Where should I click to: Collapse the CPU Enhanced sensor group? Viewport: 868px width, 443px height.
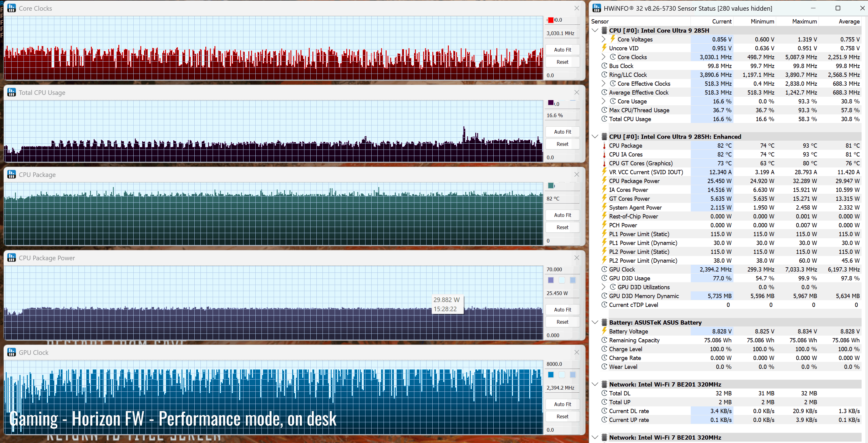pos(595,136)
